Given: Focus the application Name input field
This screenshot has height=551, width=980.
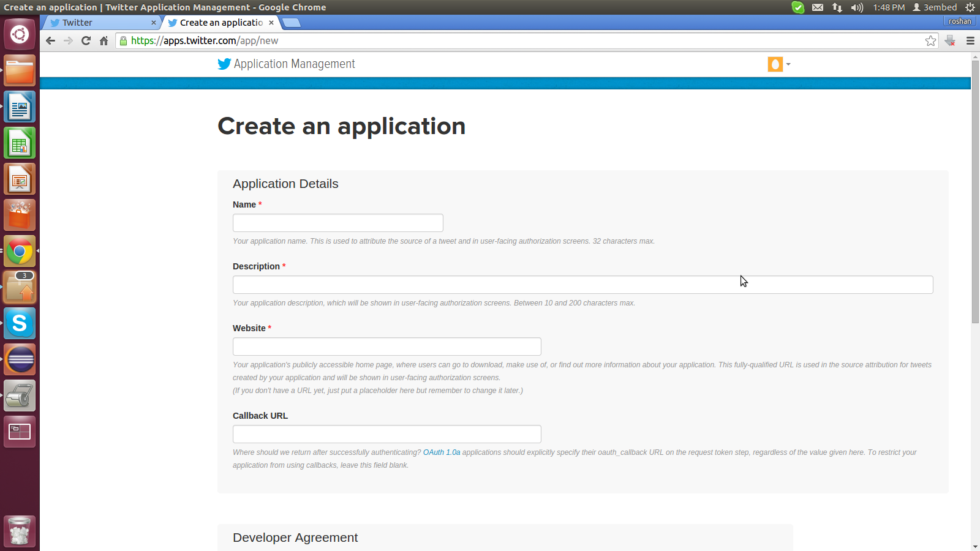Looking at the screenshot, I should (x=338, y=223).
